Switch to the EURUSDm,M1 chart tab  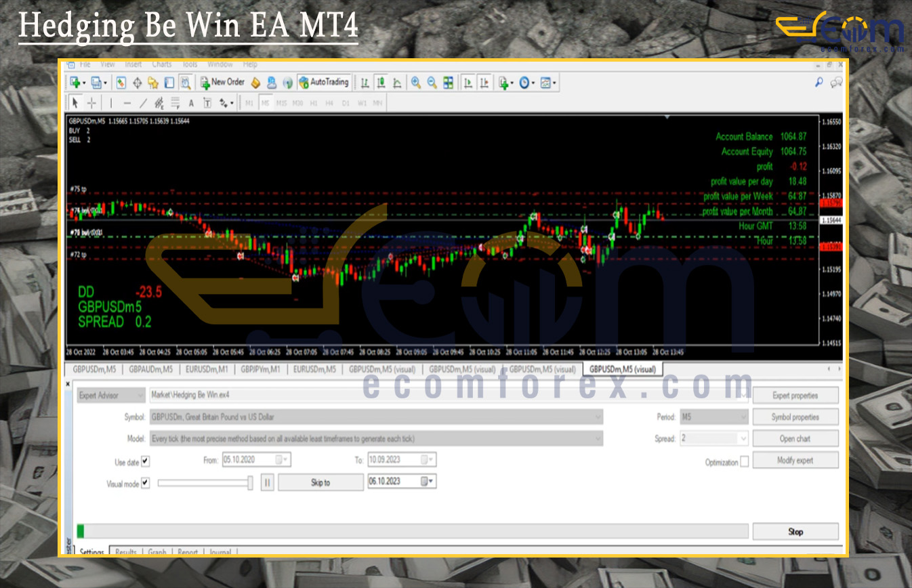pos(207,369)
